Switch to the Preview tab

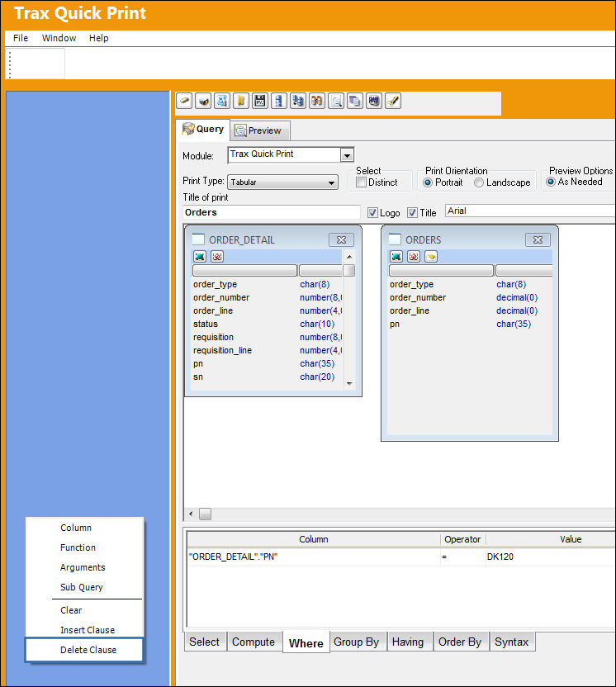[x=259, y=130]
